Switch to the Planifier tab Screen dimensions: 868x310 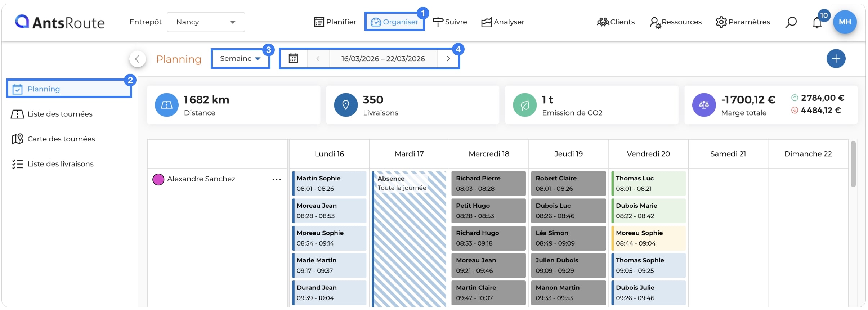[x=335, y=22]
